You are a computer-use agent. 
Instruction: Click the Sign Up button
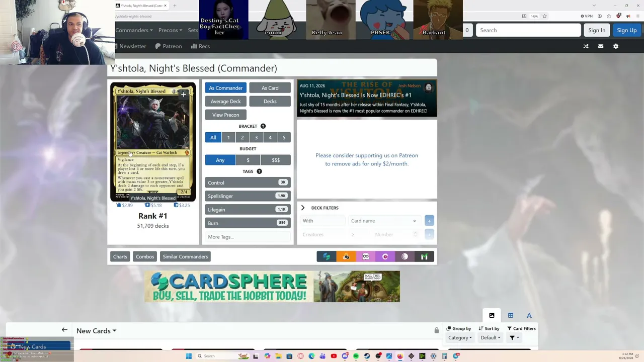coord(627,30)
